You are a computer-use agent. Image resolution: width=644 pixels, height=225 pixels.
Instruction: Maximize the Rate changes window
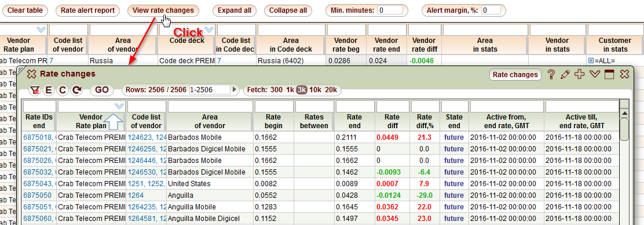(x=609, y=74)
